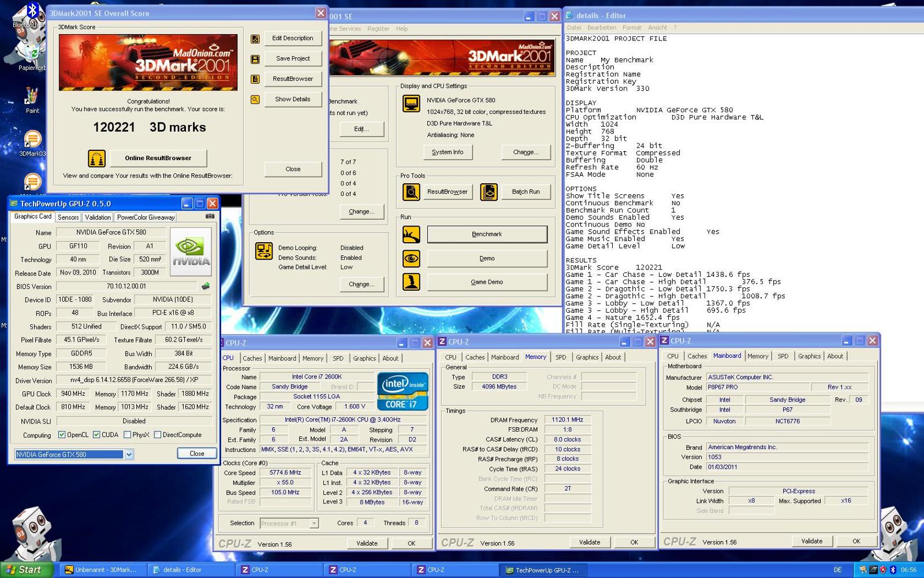Click the Change button under Display settings
Image resolution: width=924 pixels, height=578 pixels.
(526, 153)
